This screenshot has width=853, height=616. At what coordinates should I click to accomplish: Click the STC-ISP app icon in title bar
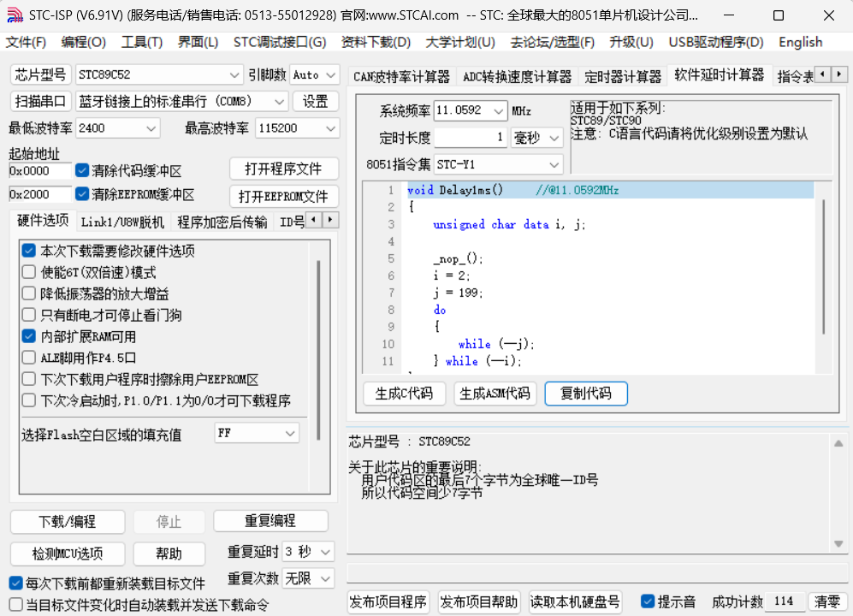point(15,15)
